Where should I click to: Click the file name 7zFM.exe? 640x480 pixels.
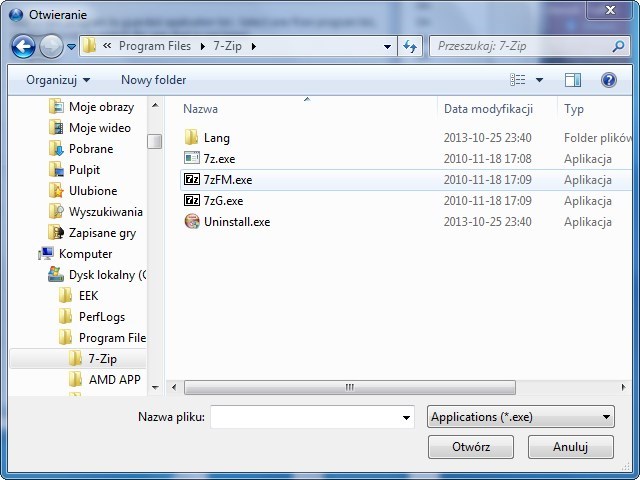click(x=228, y=180)
